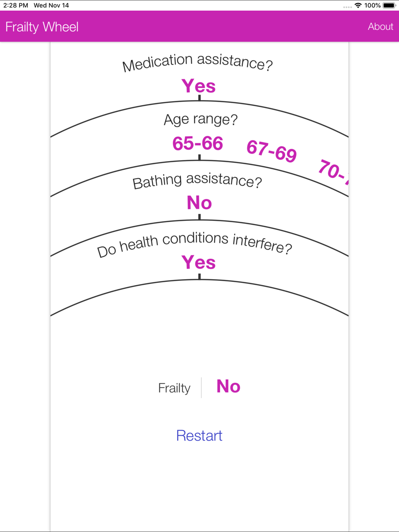Click the Bathing assistance? question label
The image size is (399, 532).
click(198, 181)
